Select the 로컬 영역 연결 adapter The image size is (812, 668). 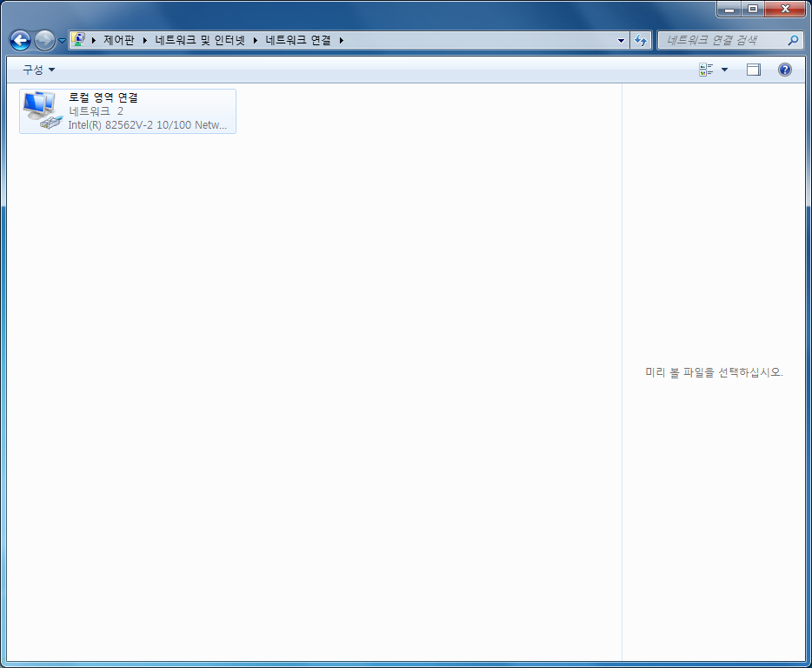[x=128, y=111]
